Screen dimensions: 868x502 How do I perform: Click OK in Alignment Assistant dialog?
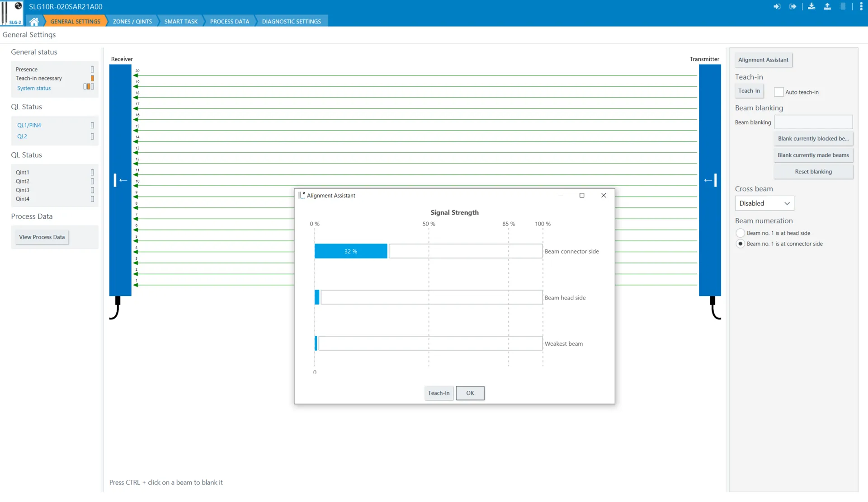click(470, 393)
